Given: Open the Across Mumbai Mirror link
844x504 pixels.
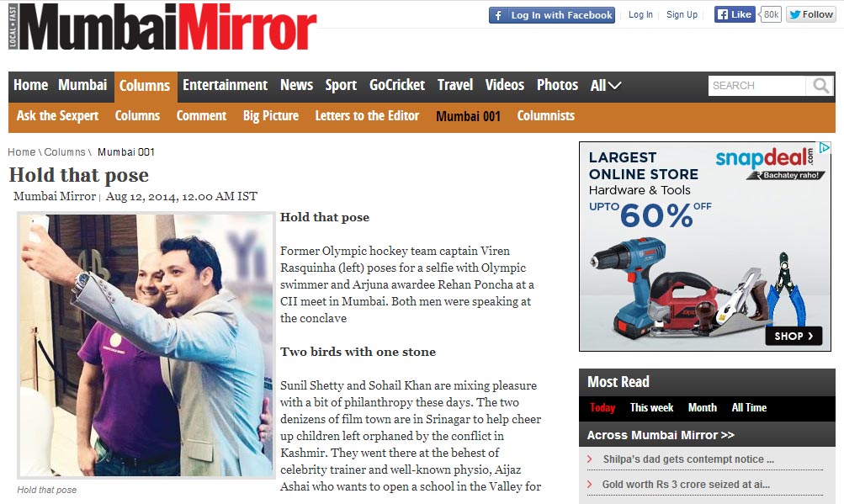Looking at the screenshot, I should pyautogui.click(x=661, y=435).
